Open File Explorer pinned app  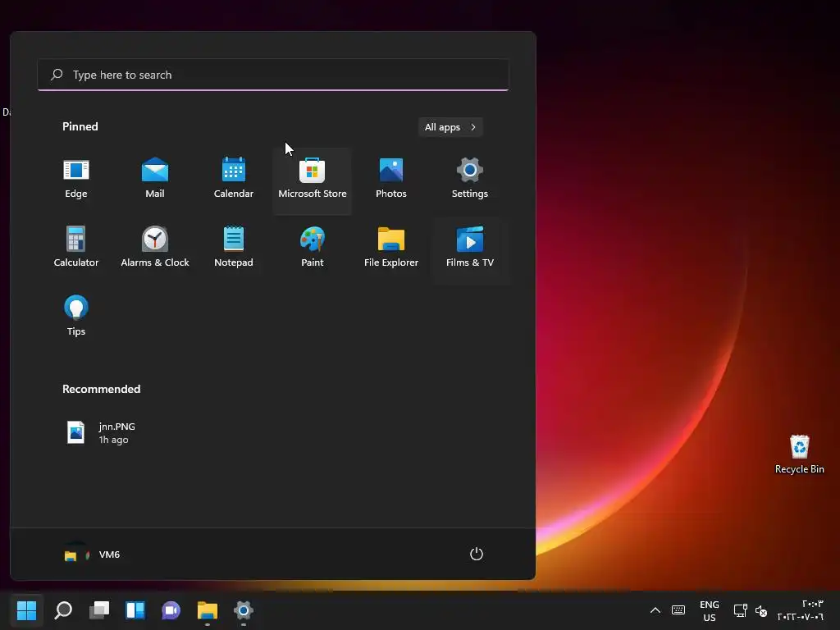(391, 248)
